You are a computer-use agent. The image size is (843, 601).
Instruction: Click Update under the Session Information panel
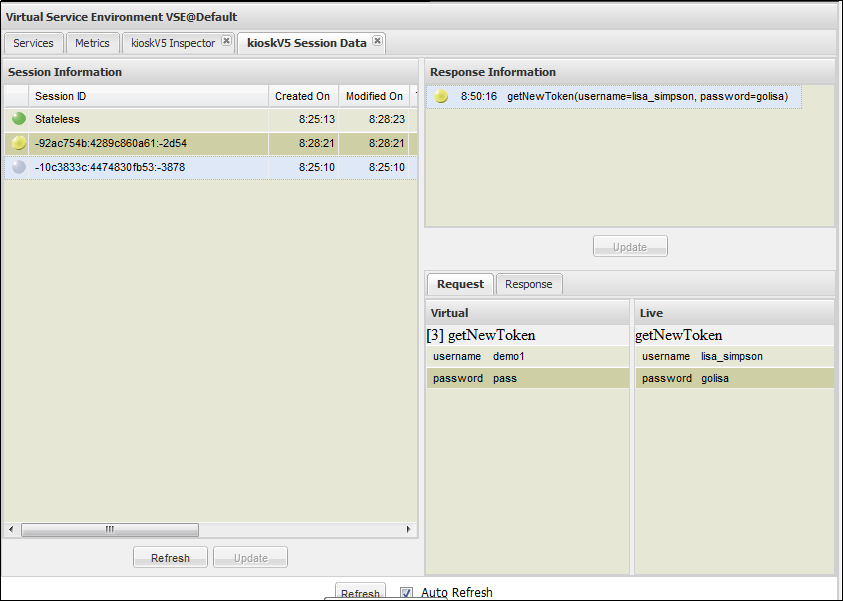(x=251, y=557)
